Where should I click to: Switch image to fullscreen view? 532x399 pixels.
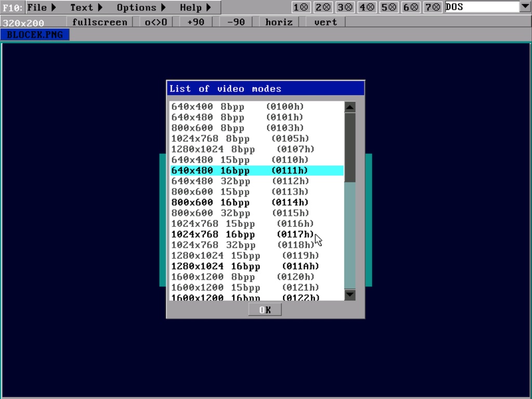99,22
